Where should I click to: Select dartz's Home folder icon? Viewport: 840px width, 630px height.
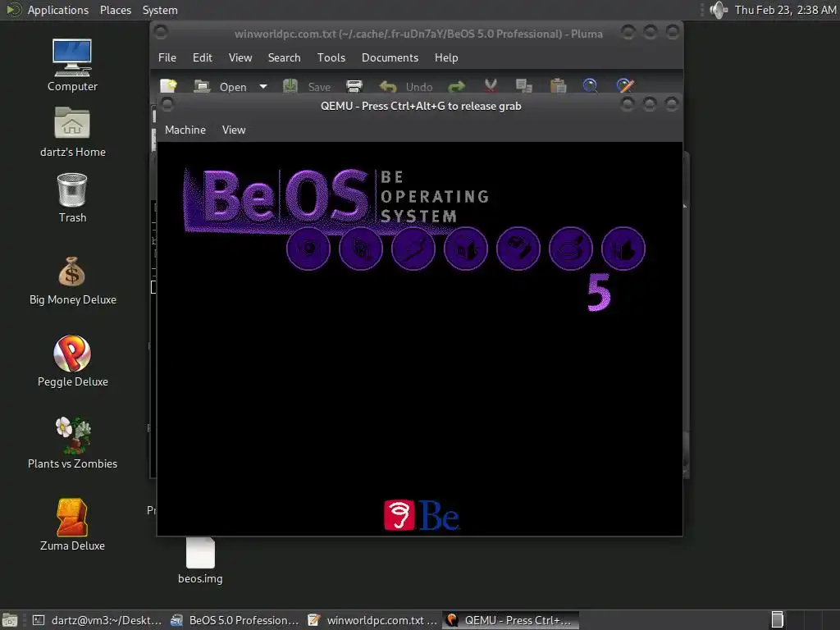[x=72, y=132]
